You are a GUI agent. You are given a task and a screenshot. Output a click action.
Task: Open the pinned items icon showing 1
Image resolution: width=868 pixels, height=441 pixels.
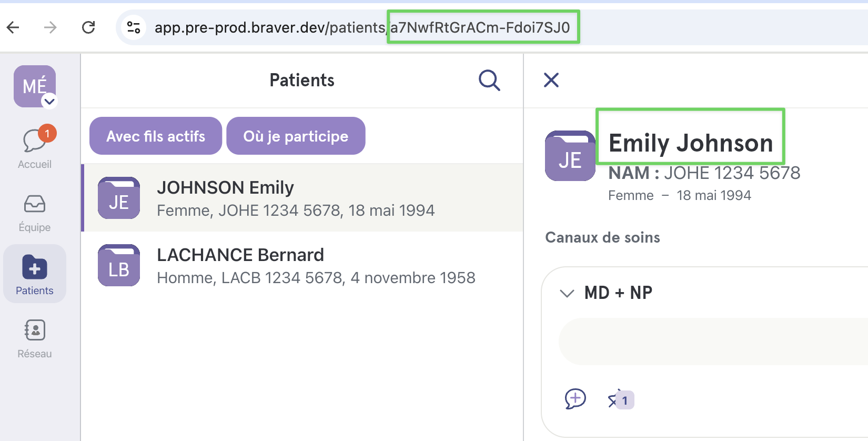pos(621,400)
